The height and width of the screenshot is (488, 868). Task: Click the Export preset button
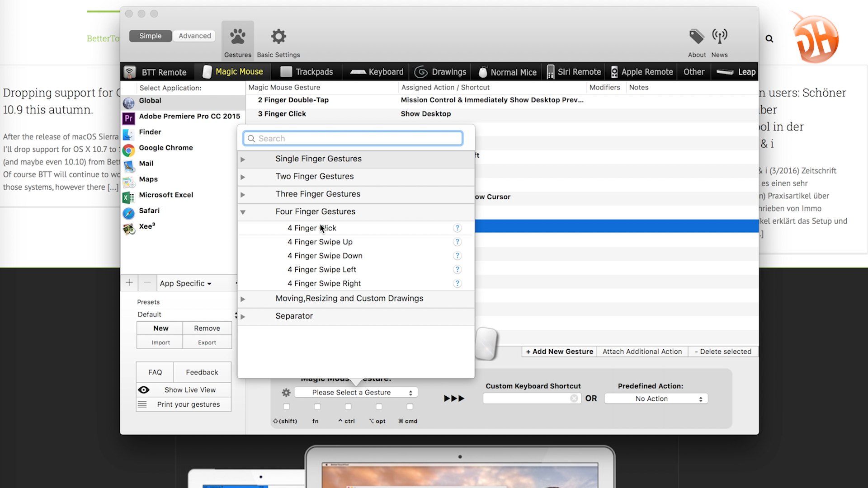point(207,343)
